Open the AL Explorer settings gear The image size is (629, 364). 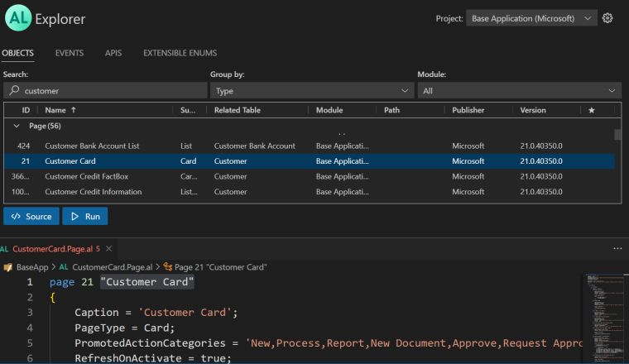607,18
